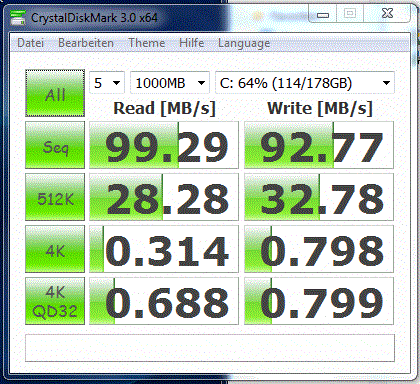The image size is (420, 384).
Task: Click the Seq read result 99.29
Action: coord(164,145)
